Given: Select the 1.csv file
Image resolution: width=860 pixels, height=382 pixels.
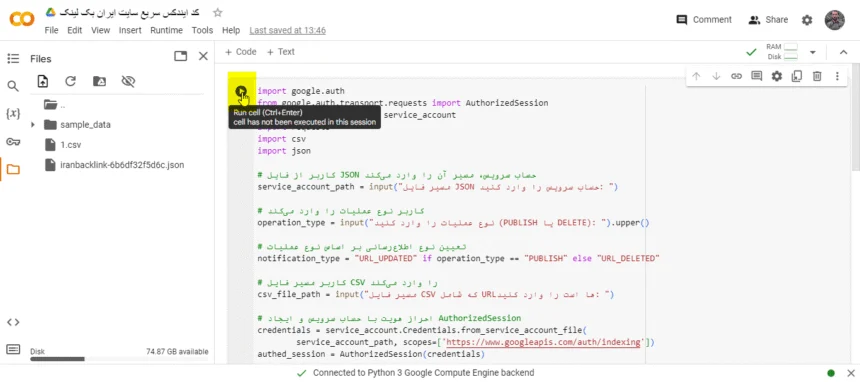Looking at the screenshot, I should [x=71, y=145].
